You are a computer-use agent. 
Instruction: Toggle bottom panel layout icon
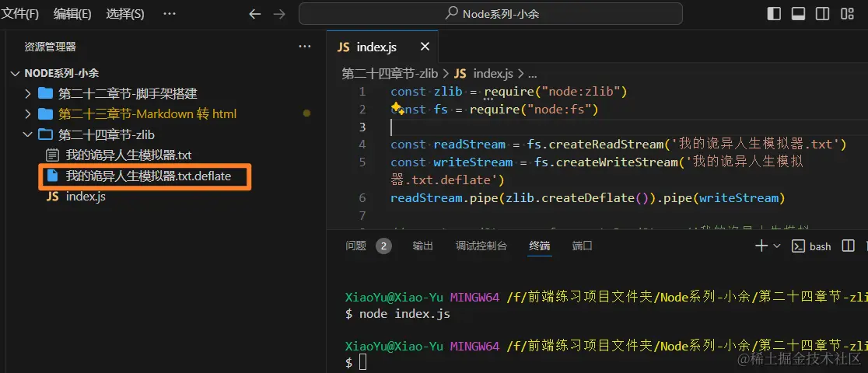pos(798,14)
